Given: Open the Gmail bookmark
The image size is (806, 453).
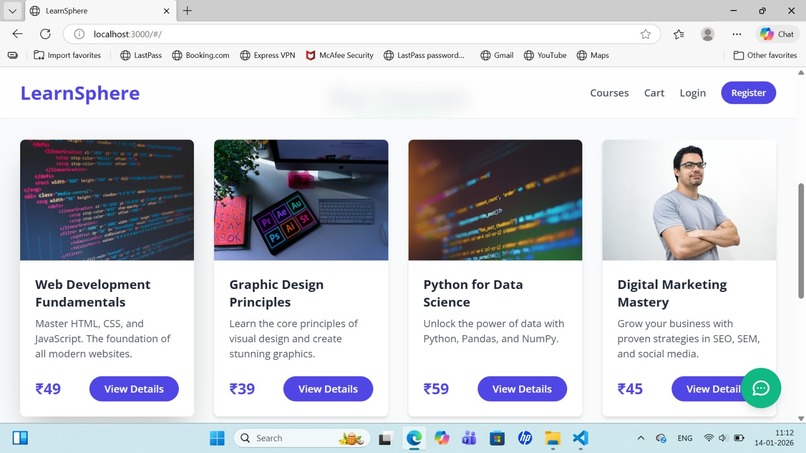Looking at the screenshot, I should coord(497,55).
